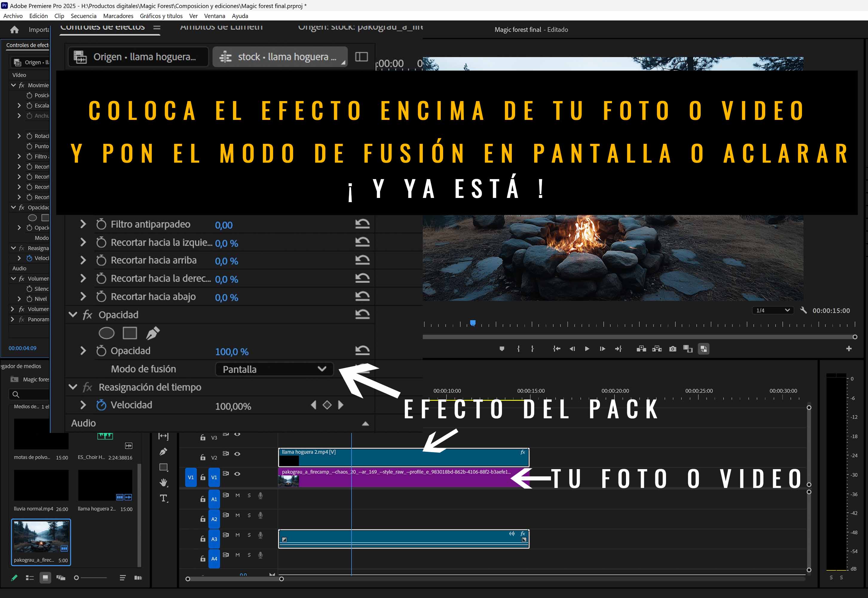Open the Gráficos y títulos menu
The image size is (868, 598).
161,16
